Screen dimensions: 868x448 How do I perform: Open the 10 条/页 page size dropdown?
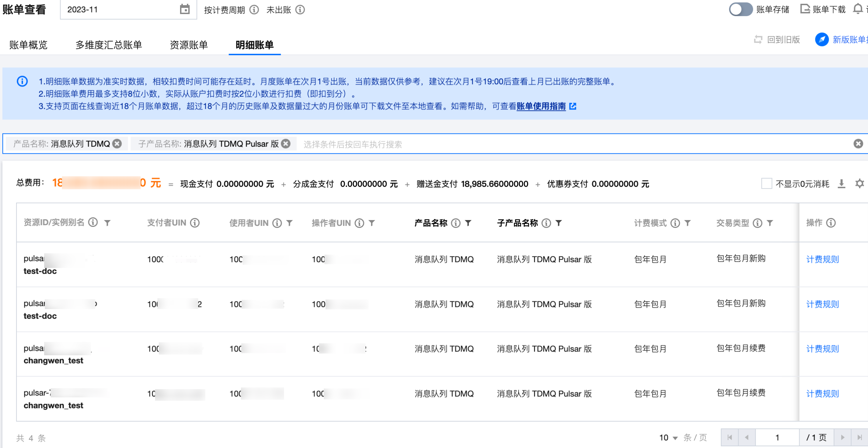point(668,438)
